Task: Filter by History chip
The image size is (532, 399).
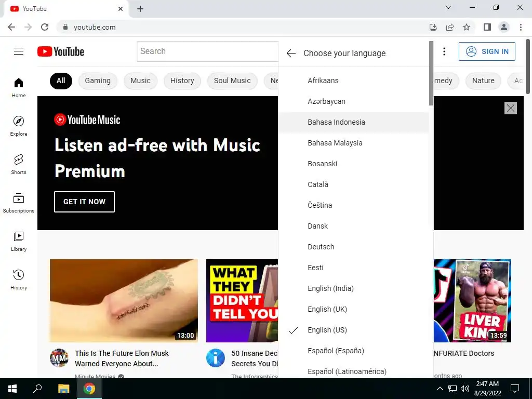Action: tap(182, 81)
